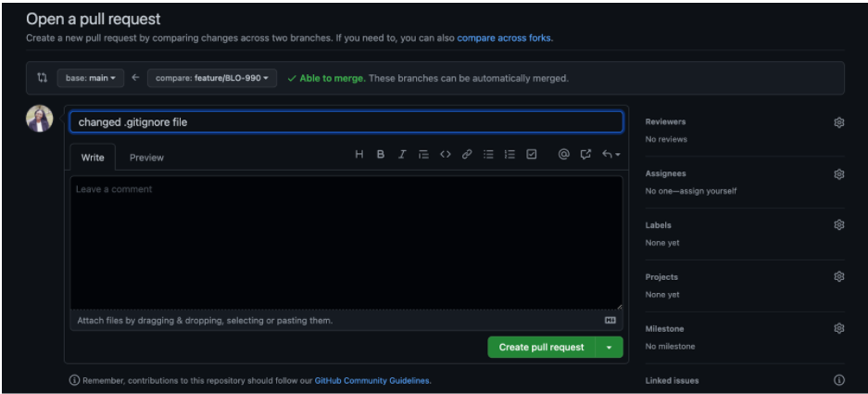Insert a heading with the H icon
The image size is (868, 394).
point(359,155)
